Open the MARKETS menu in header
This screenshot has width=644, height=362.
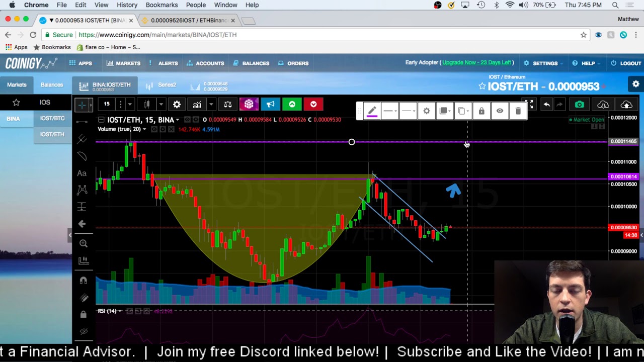point(123,63)
